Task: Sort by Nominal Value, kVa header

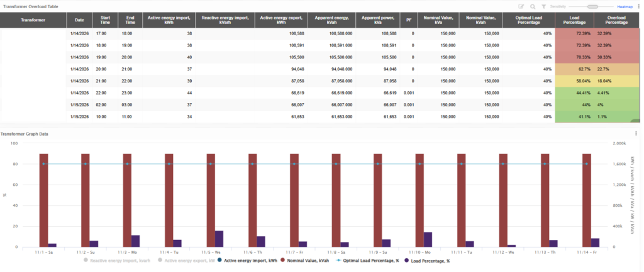Action: coord(438,20)
